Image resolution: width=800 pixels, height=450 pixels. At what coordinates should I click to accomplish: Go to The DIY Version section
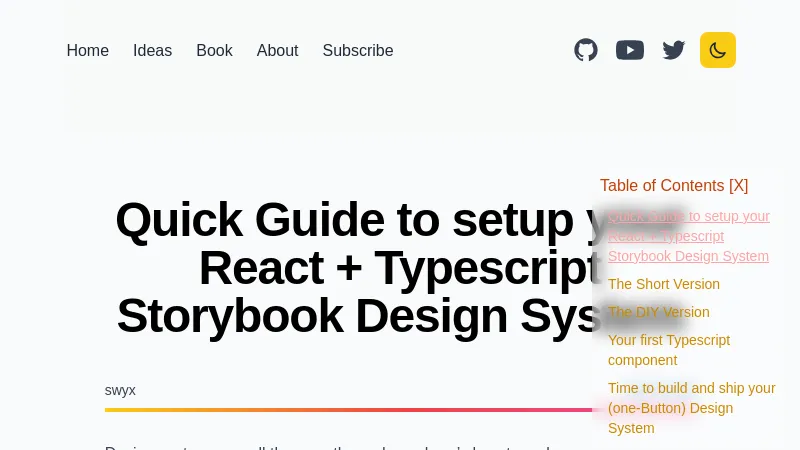659,312
